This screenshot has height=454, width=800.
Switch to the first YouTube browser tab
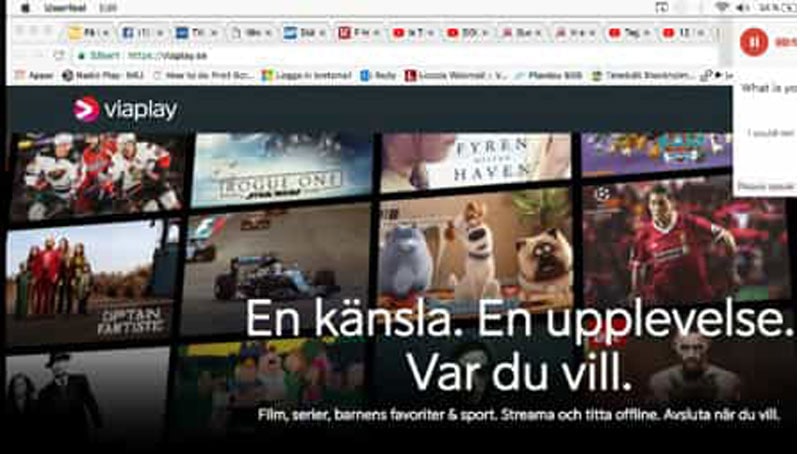[x=412, y=33]
